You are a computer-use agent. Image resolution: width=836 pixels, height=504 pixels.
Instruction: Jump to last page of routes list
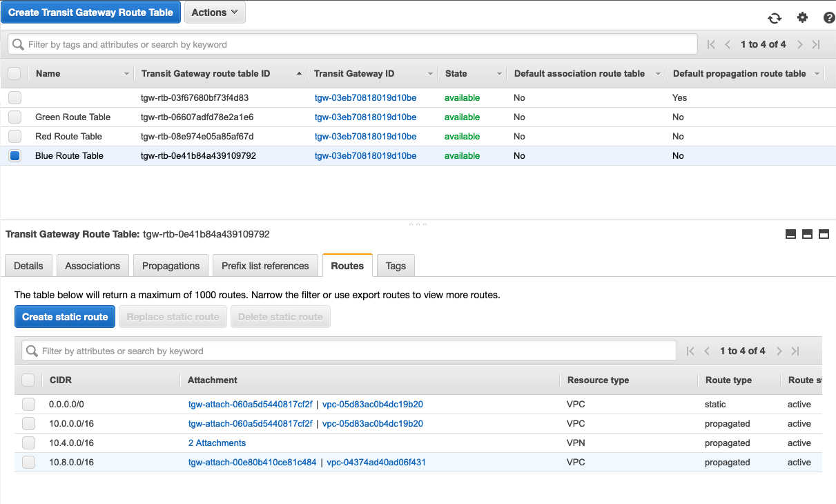[x=795, y=351]
